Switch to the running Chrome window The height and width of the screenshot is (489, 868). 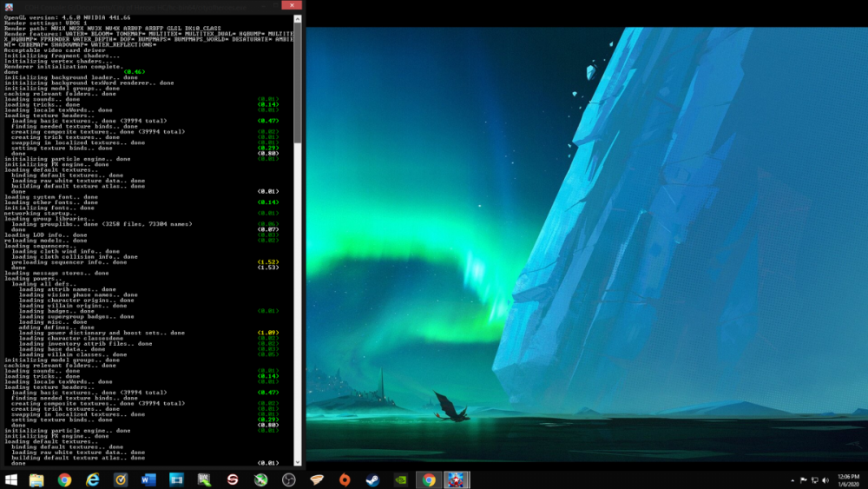(429, 479)
